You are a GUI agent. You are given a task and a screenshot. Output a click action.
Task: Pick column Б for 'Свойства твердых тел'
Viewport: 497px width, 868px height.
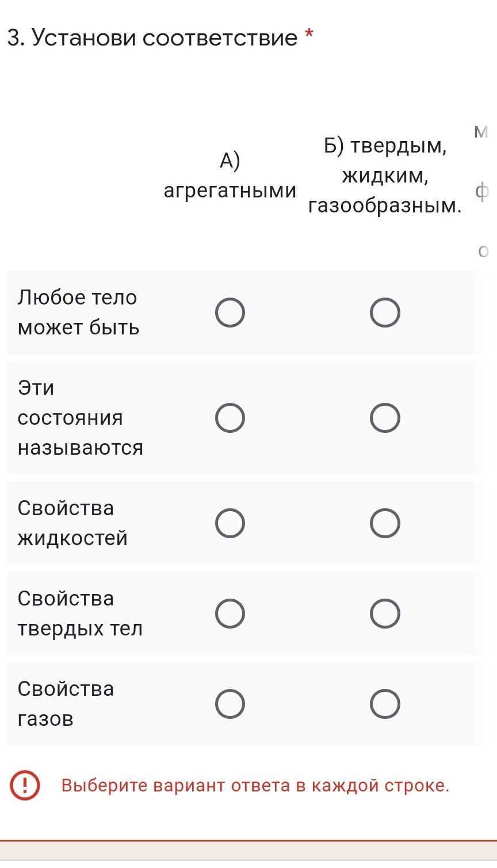click(385, 614)
